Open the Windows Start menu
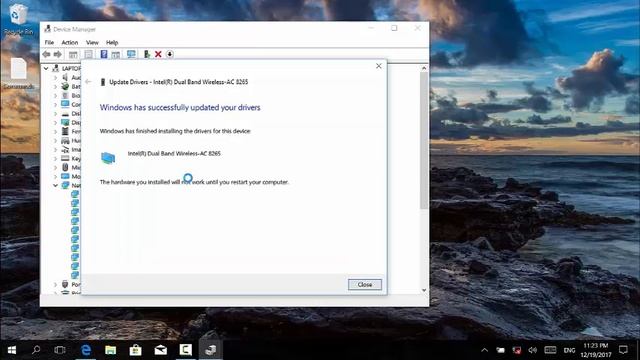The height and width of the screenshot is (360, 640). 12,350
